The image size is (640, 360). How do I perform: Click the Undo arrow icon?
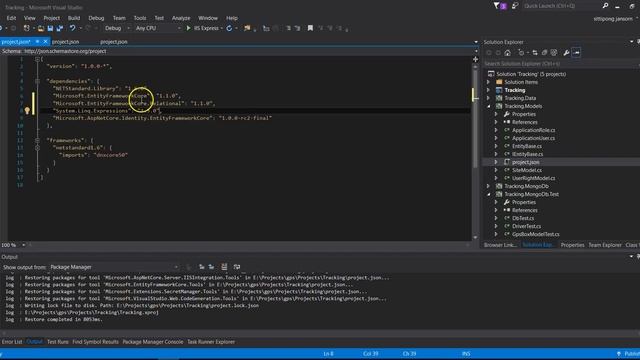pos(72,28)
